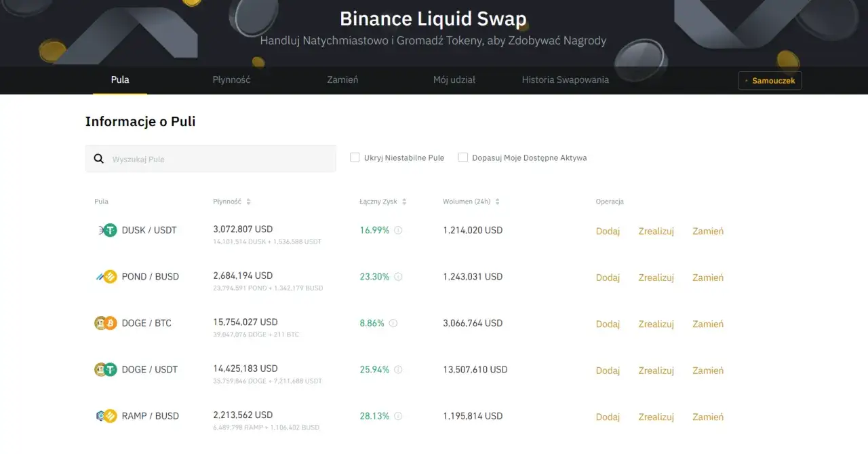
Task: Sort pools by the Płynność column
Action: (x=250, y=201)
